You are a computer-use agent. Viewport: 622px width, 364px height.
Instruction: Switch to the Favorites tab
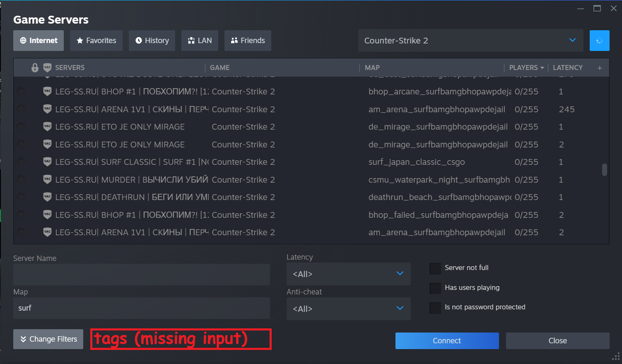coord(96,40)
